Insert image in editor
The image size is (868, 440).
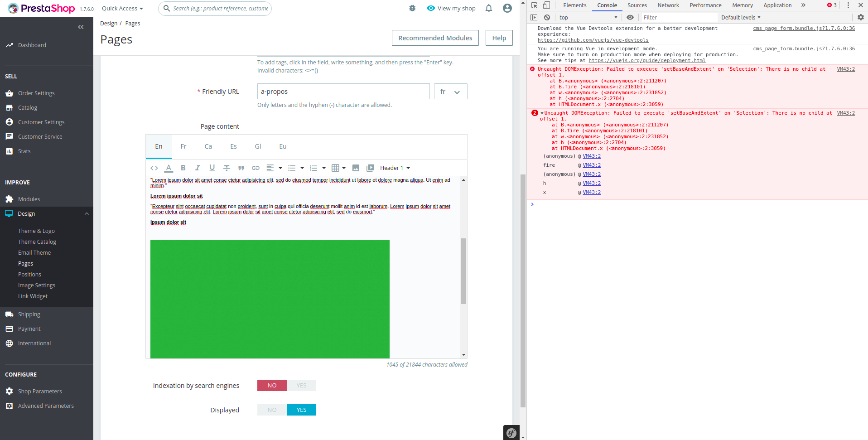tap(356, 168)
